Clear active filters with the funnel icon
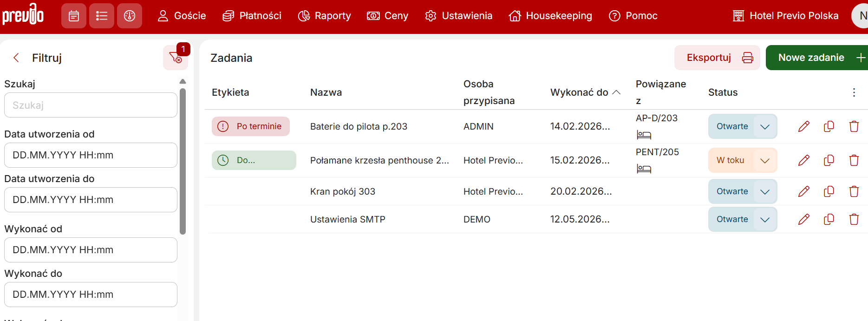Screen dimensions: 868x321 [x=176, y=58]
